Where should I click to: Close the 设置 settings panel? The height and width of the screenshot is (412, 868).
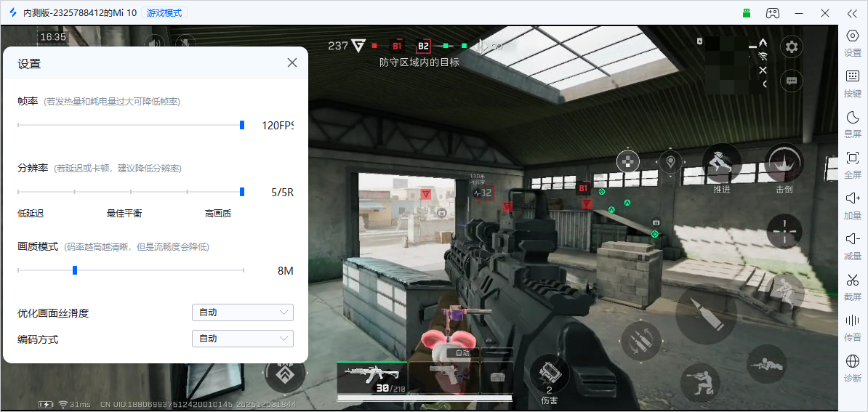(292, 63)
